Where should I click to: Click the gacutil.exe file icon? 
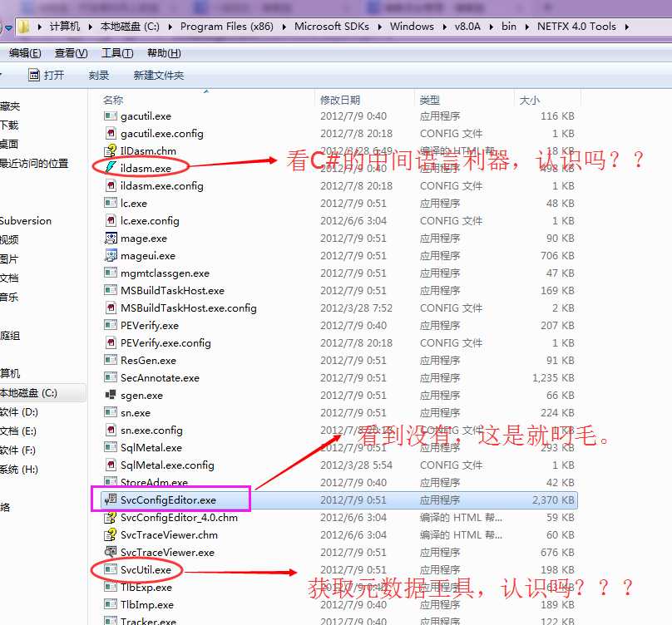click(111, 116)
